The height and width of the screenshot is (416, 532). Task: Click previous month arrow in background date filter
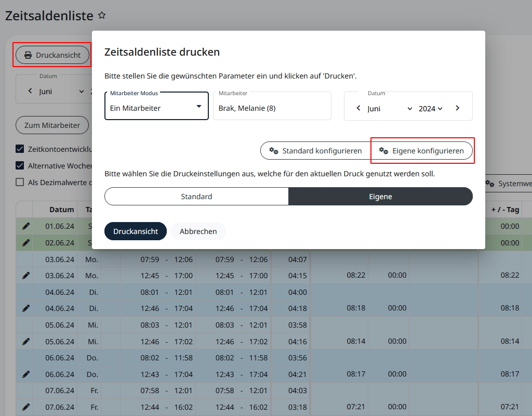point(30,92)
